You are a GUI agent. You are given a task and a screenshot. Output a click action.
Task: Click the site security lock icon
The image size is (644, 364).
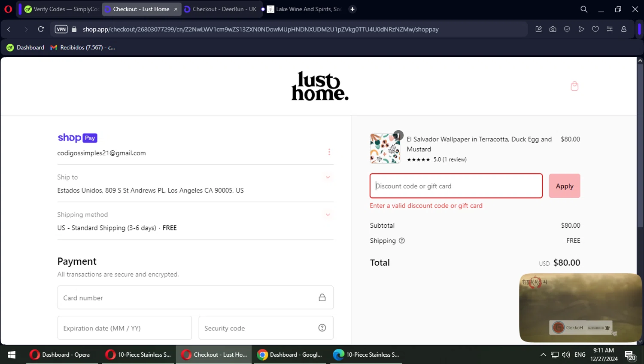coord(74,29)
